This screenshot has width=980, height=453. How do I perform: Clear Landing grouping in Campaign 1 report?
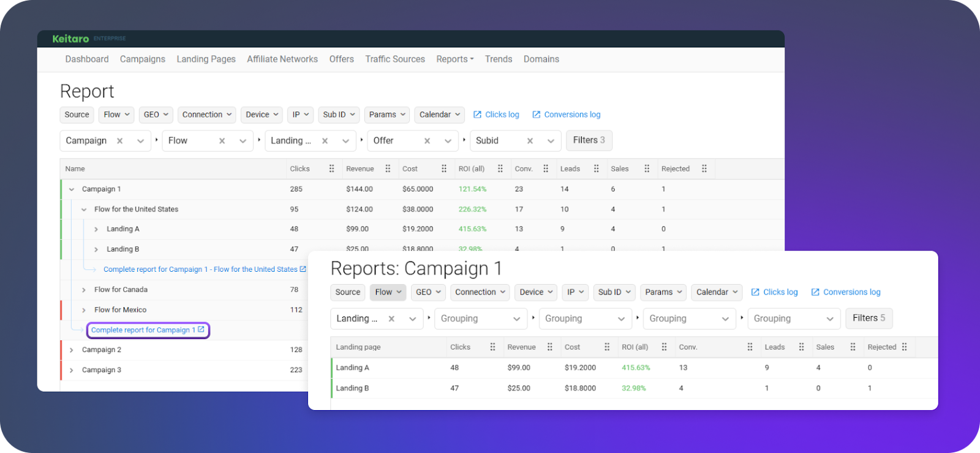(x=391, y=319)
